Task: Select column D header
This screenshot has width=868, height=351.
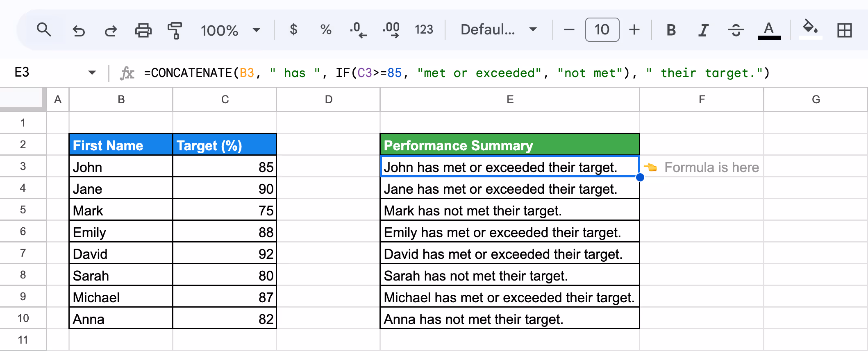Action: coord(328,100)
